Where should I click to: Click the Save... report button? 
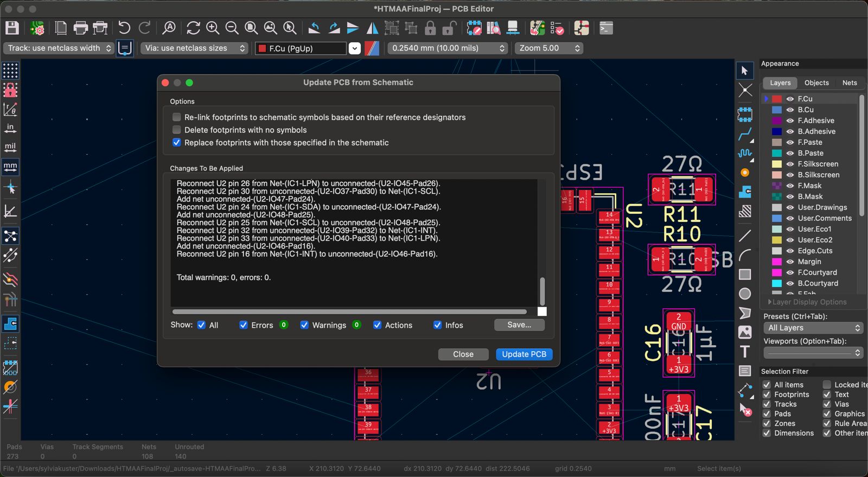(x=519, y=325)
